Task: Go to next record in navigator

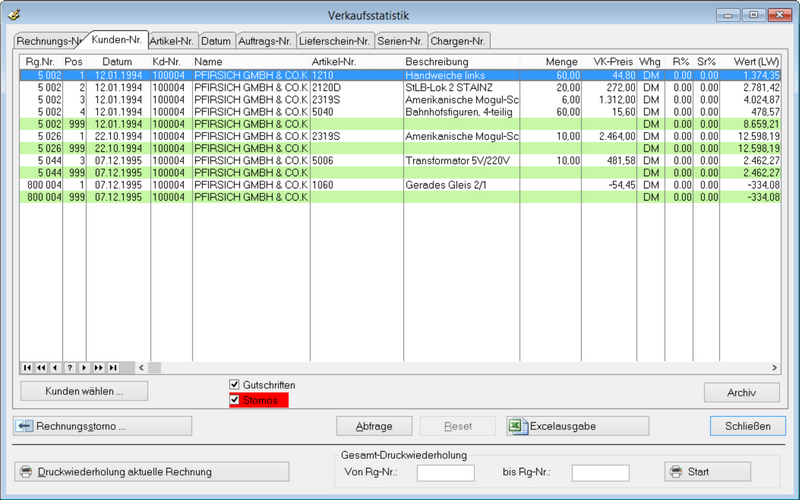Action: [84, 368]
